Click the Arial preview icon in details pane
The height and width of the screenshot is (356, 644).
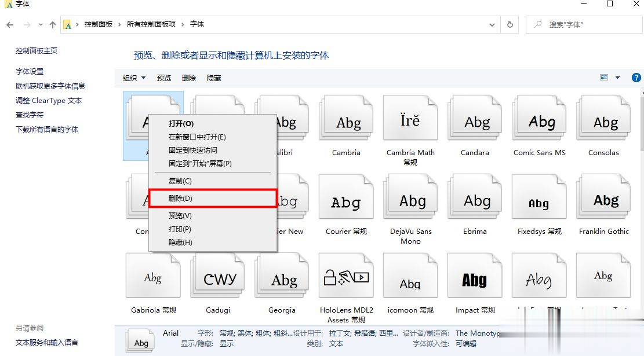(141, 341)
